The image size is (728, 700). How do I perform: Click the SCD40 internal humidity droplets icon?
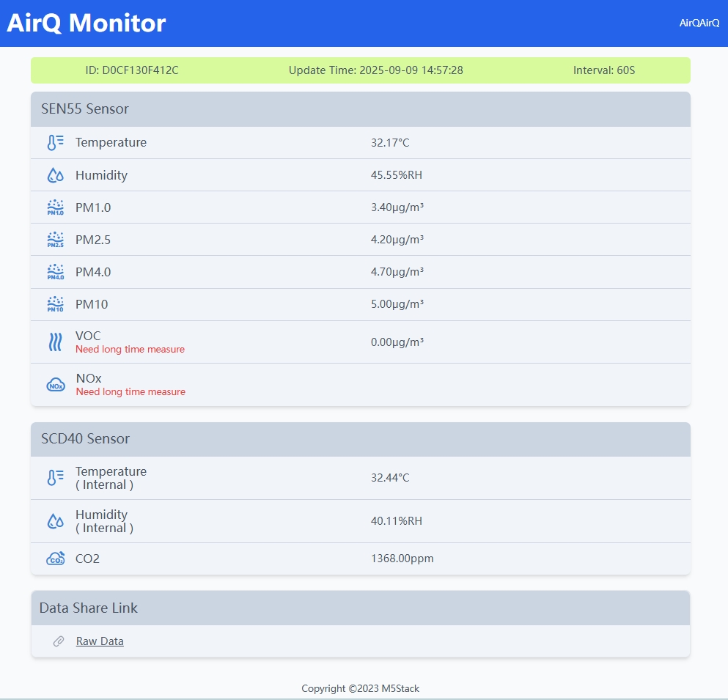pos(55,521)
